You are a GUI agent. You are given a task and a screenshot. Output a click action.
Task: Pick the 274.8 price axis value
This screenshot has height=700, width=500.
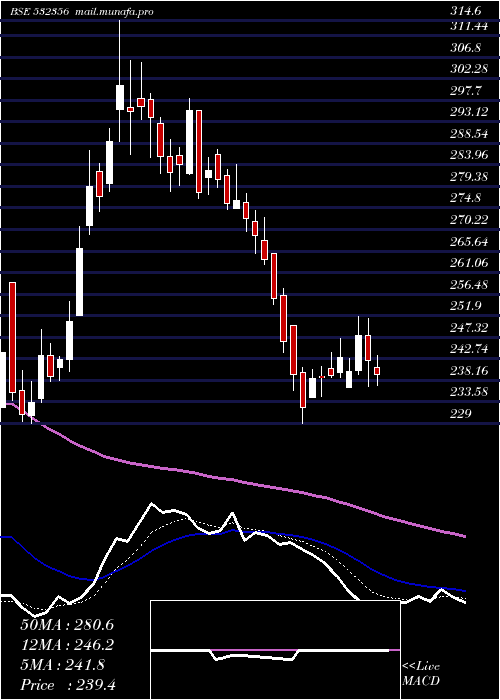(466, 198)
